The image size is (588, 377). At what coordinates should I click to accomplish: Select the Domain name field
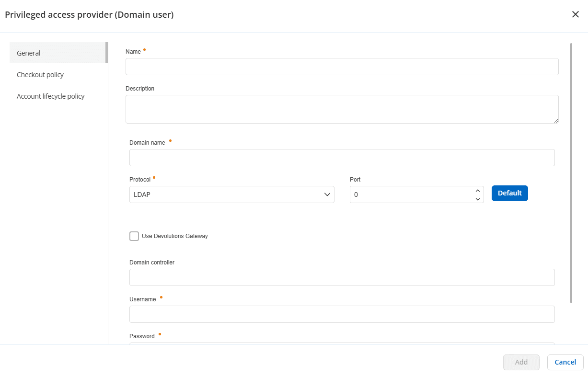click(x=342, y=158)
